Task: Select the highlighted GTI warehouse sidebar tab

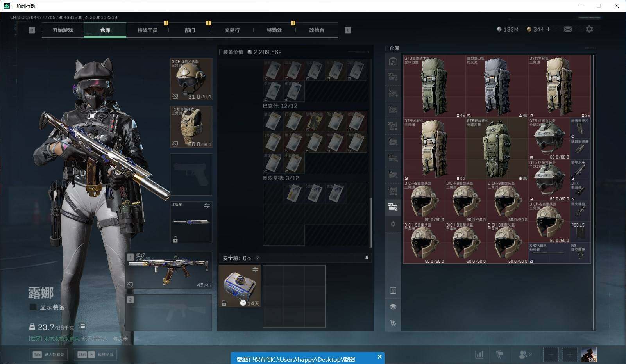Action: [x=393, y=207]
